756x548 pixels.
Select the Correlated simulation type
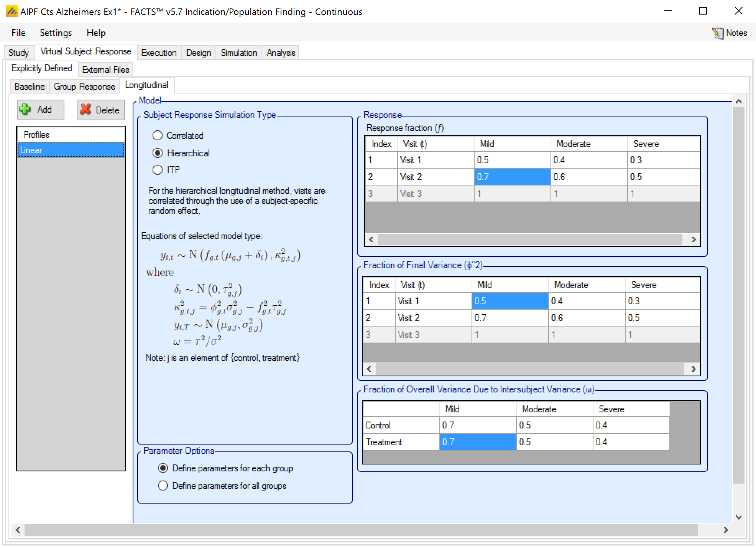tap(158, 135)
